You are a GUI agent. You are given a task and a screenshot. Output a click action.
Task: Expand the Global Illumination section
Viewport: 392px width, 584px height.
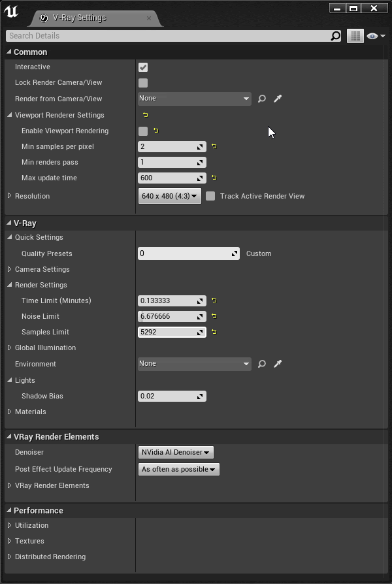tap(10, 348)
